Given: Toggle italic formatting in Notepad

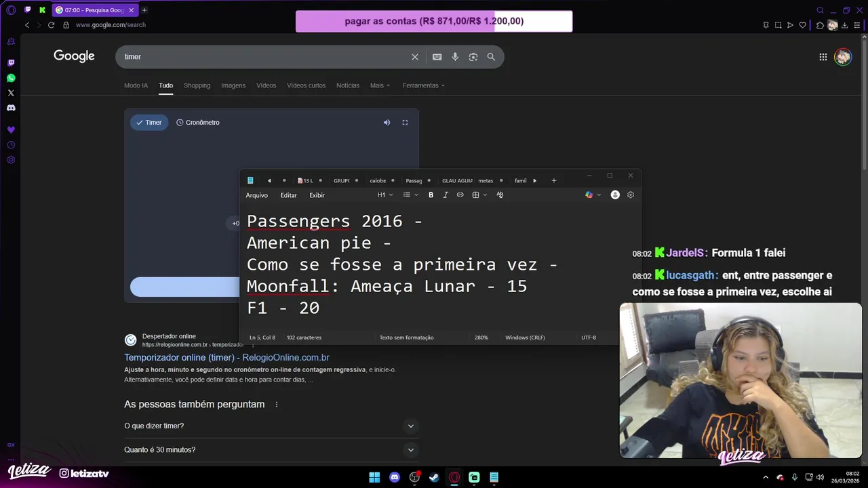Looking at the screenshot, I should (x=446, y=195).
